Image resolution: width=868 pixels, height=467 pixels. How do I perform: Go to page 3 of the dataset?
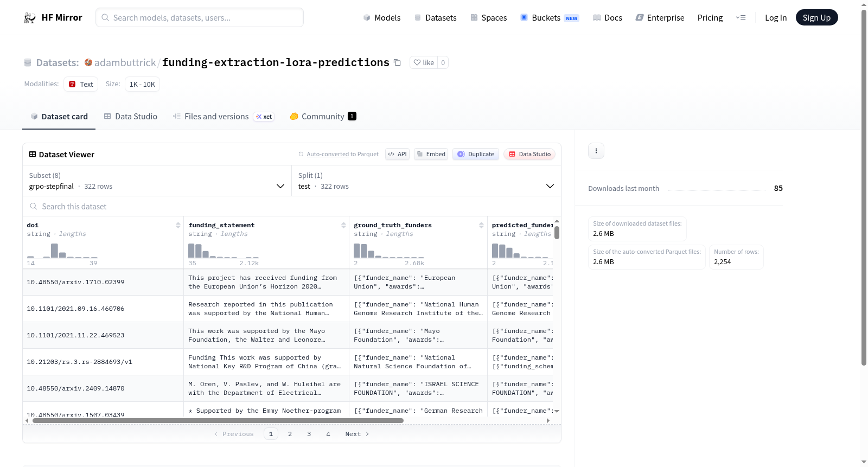pyautogui.click(x=309, y=434)
